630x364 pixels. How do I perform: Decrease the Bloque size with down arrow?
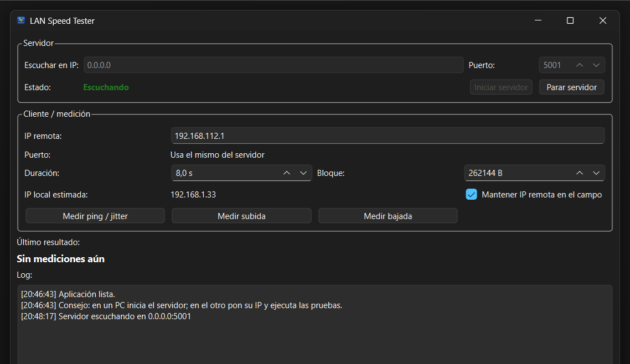pos(596,173)
